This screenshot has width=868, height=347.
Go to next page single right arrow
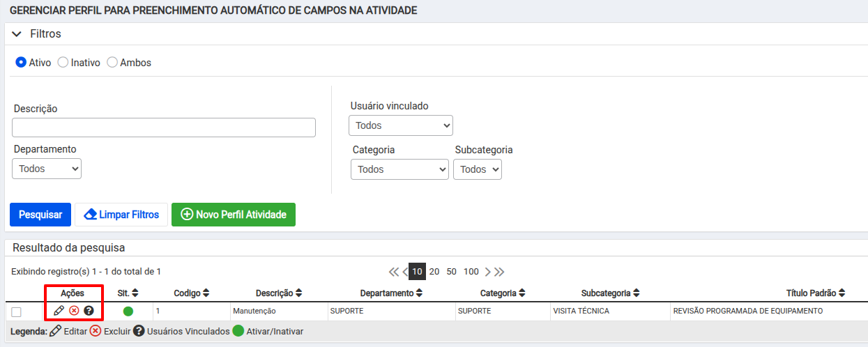pos(487,272)
